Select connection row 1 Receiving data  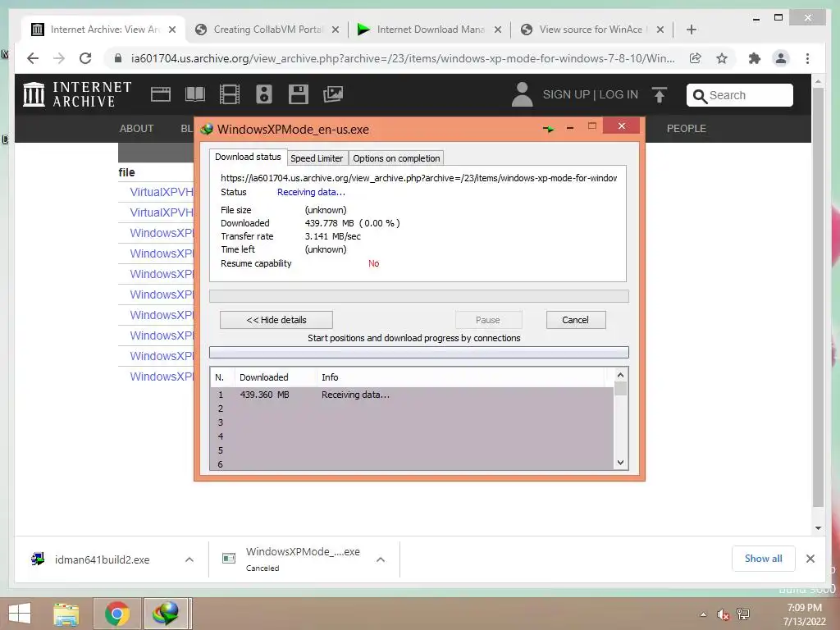tap(412, 395)
